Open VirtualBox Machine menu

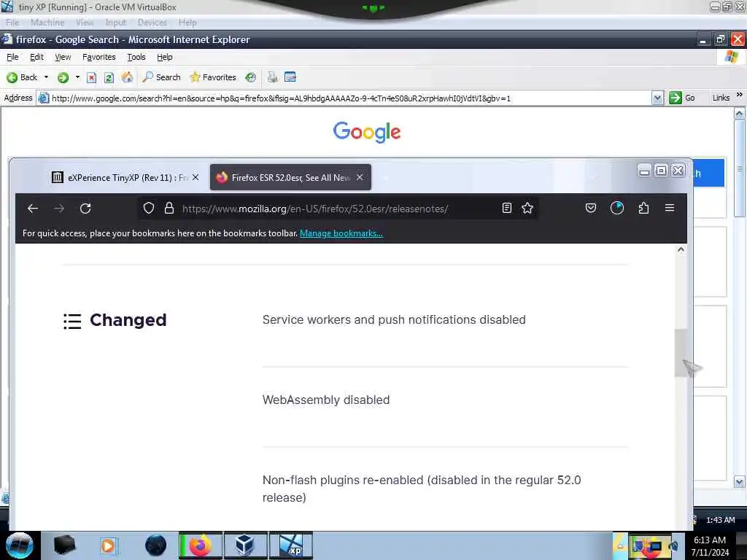(x=47, y=23)
